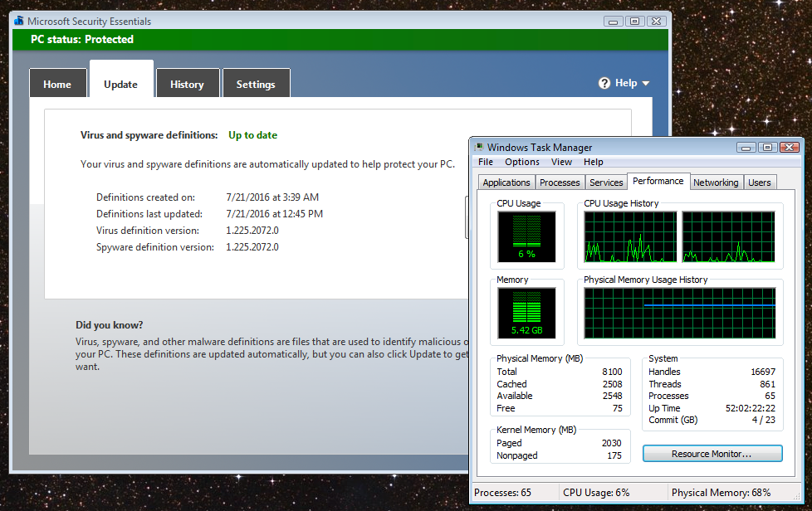Minimize the Microsoft Security Essentials window
812x511 pixels.
[x=613, y=22]
